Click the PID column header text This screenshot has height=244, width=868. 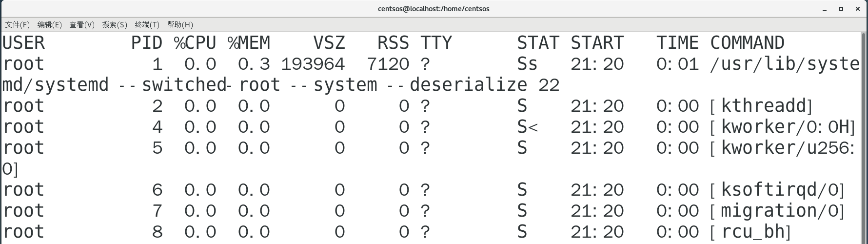(x=146, y=43)
